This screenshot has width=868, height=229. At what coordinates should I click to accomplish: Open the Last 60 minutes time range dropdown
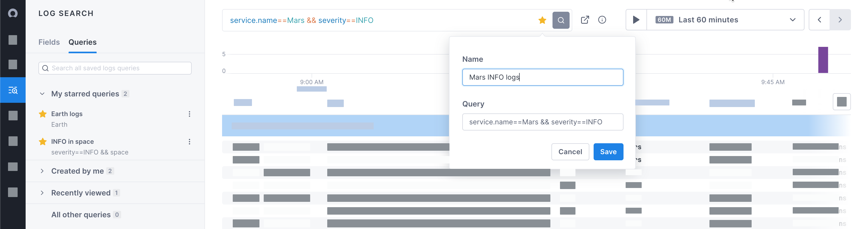725,20
